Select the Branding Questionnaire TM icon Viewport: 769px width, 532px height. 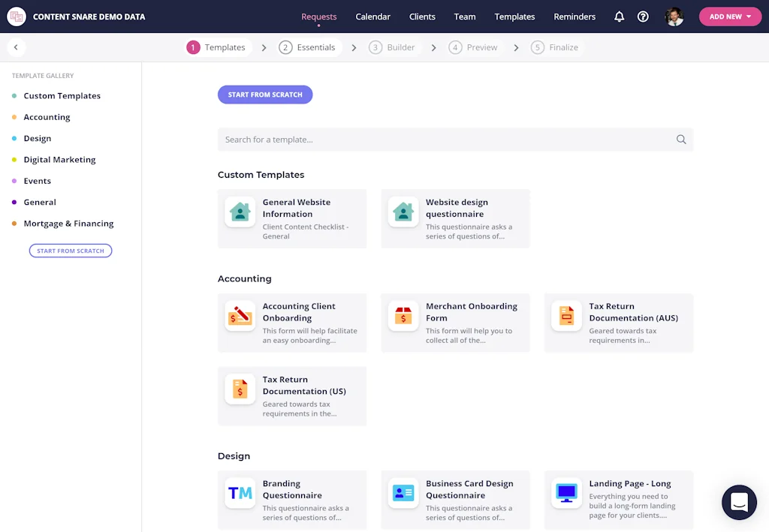240,493
